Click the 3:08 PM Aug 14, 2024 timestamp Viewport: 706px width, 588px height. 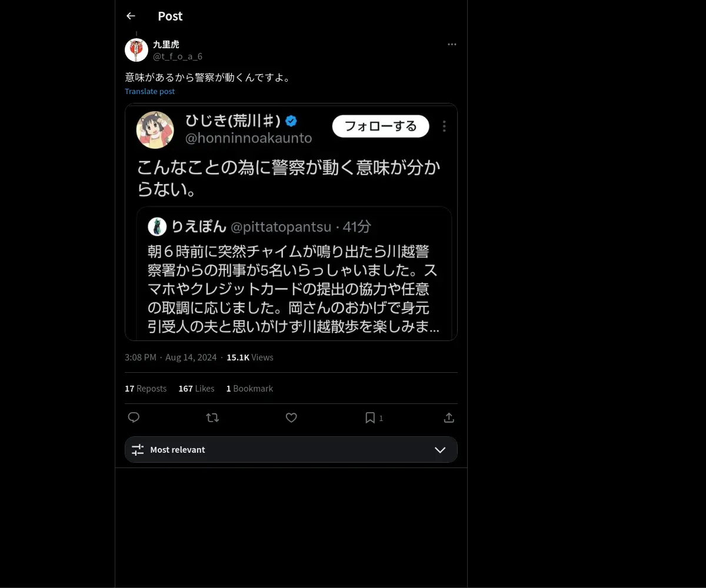click(171, 358)
